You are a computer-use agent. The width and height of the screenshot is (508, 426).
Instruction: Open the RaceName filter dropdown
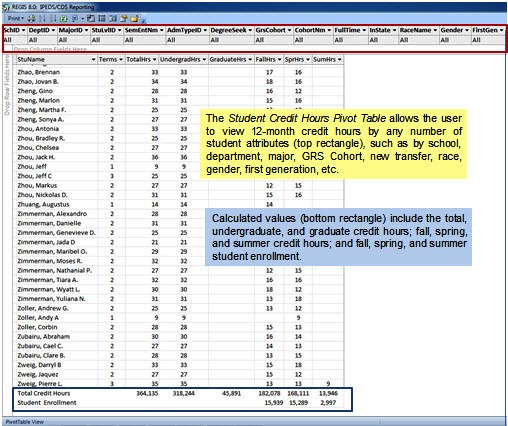[x=435, y=30]
